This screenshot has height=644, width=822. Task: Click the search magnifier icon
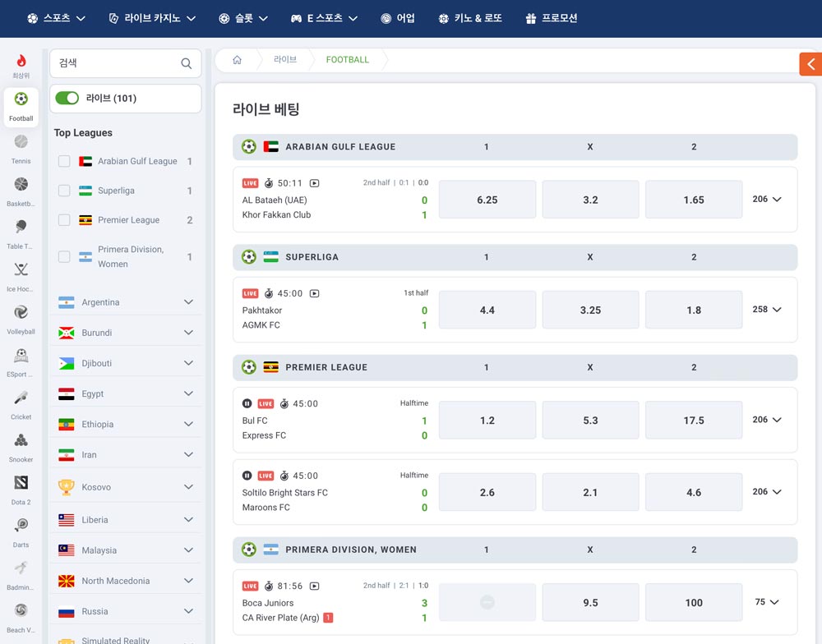(186, 63)
